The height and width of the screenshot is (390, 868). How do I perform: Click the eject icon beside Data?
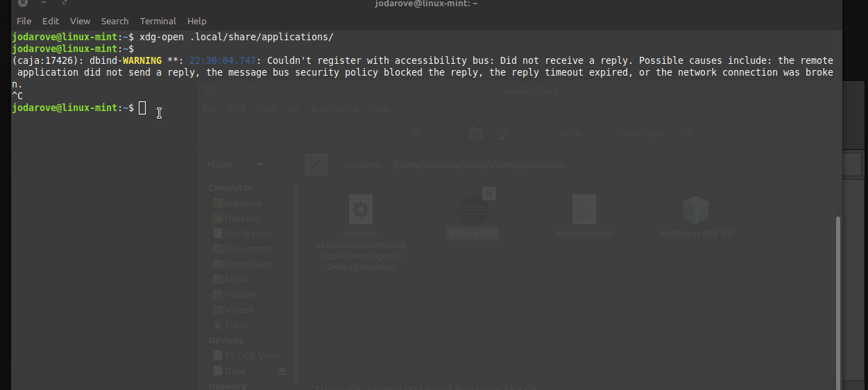coord(282,371)
